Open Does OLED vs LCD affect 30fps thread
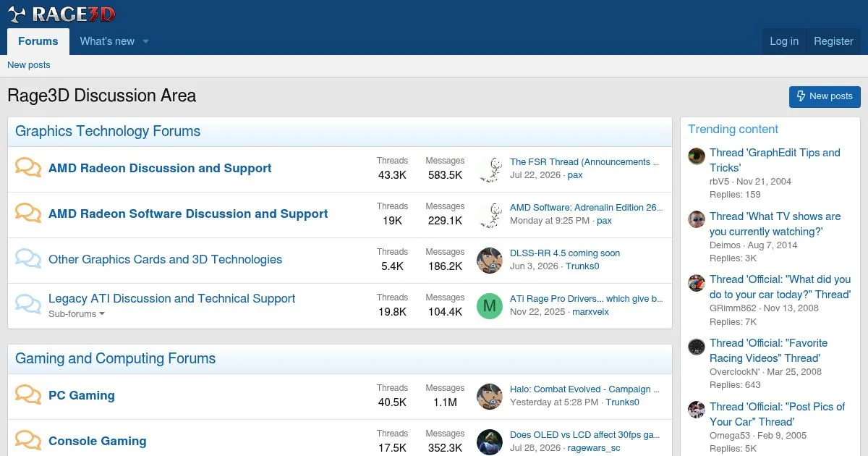 585,435
